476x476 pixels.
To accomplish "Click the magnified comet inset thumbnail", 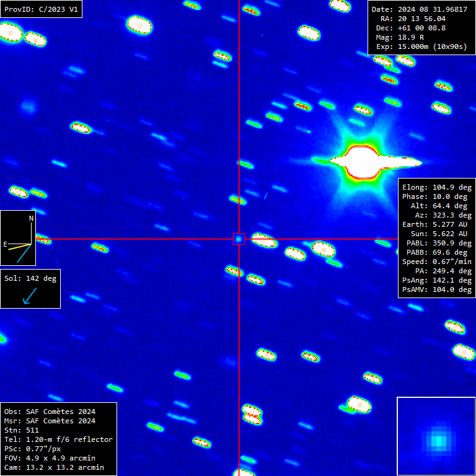I will coord(436,436).
